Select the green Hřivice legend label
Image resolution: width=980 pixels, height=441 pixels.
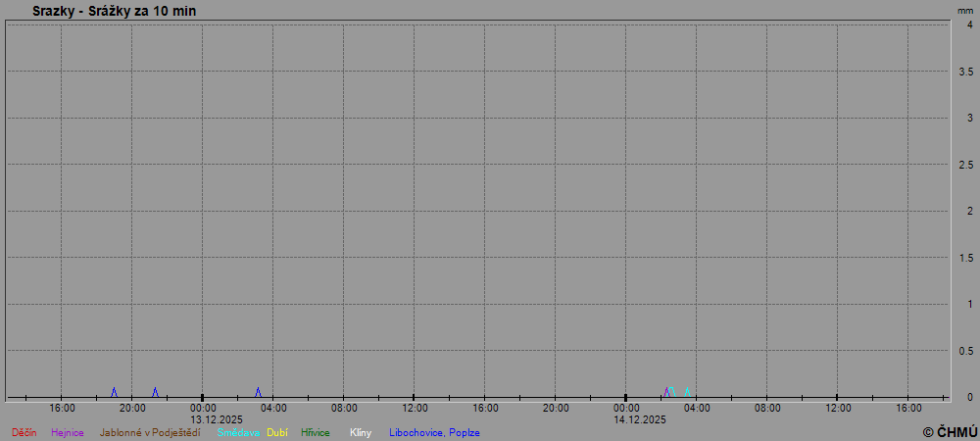point(315,432)
